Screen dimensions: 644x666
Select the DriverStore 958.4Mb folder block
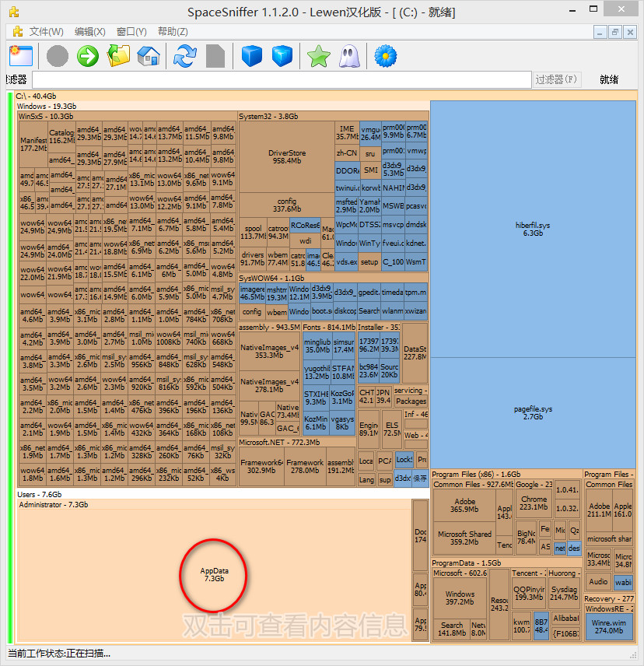pyautogui.click(x=286, y=156)
